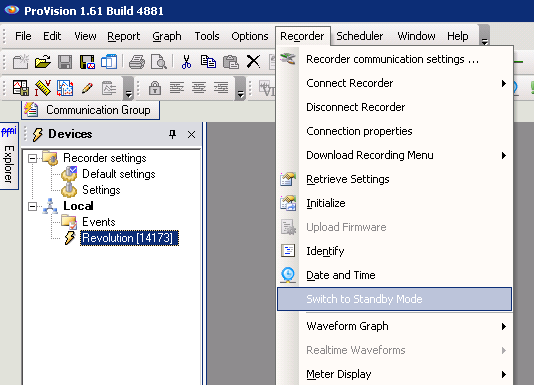Click the New file toolbar icon
This screenshot has width=534, height=385.
(x=20, y=62)
